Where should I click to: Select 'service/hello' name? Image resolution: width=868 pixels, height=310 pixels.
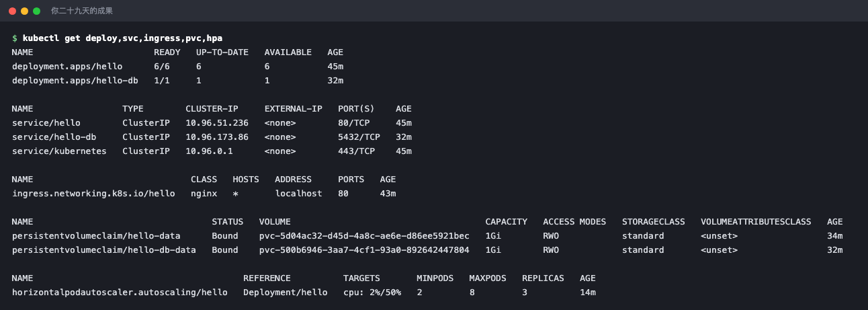pyautogui.click(x=46, y=123)
